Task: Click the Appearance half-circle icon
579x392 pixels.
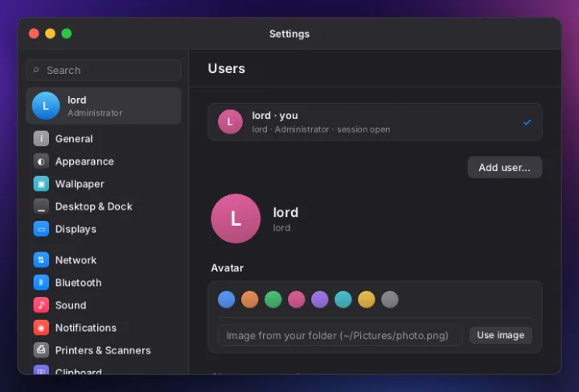Action: pyautogui.click(x=41, y=161)
